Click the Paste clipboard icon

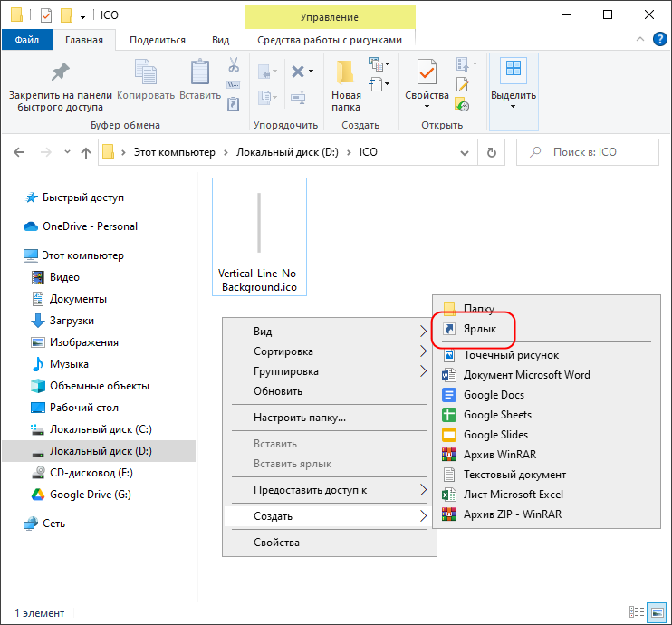pyautogui.click(x=200, y=72)
